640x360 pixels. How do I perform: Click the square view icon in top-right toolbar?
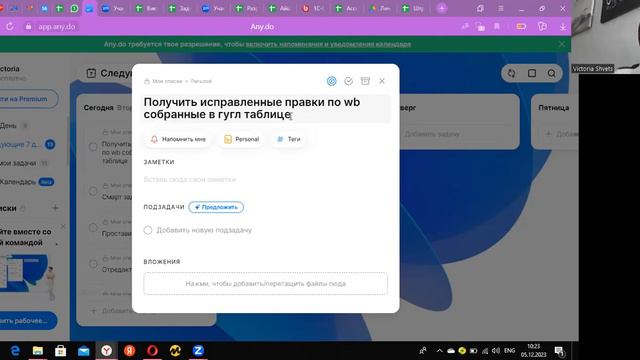coord(531,73)
